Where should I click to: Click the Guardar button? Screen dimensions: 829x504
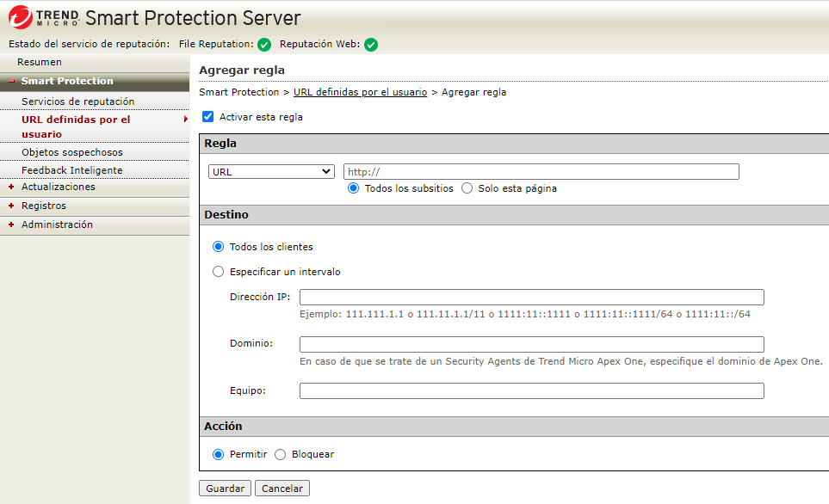tap(226, 489)
